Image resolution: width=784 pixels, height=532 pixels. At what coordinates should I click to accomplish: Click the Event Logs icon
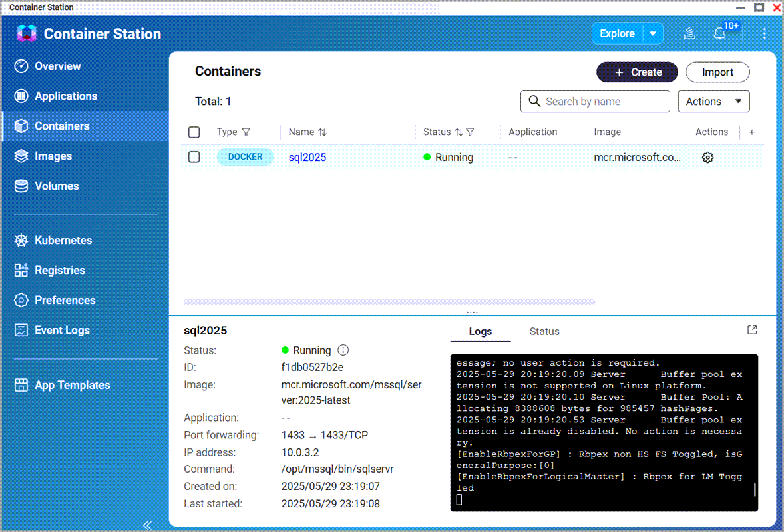click(x=21, y=331)
